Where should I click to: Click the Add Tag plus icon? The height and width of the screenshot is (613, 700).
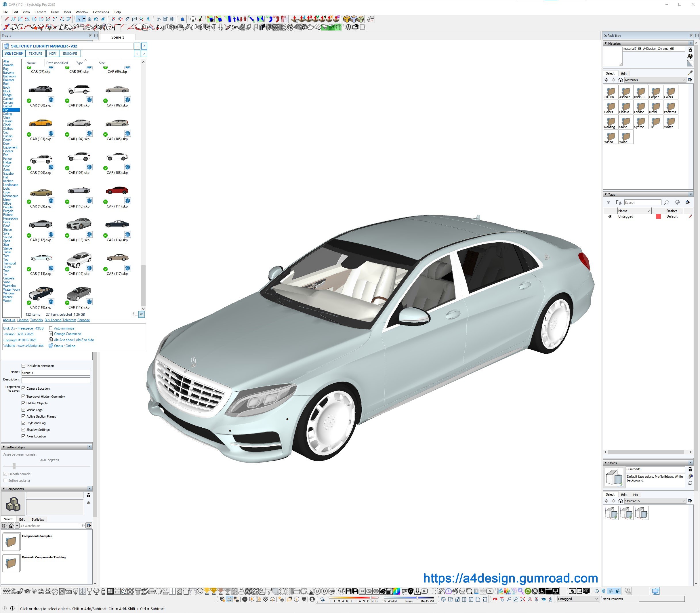(608, 203)
